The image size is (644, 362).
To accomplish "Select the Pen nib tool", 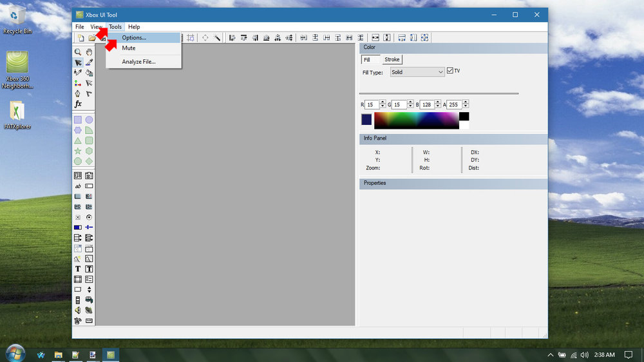I will tap(78, 93).
